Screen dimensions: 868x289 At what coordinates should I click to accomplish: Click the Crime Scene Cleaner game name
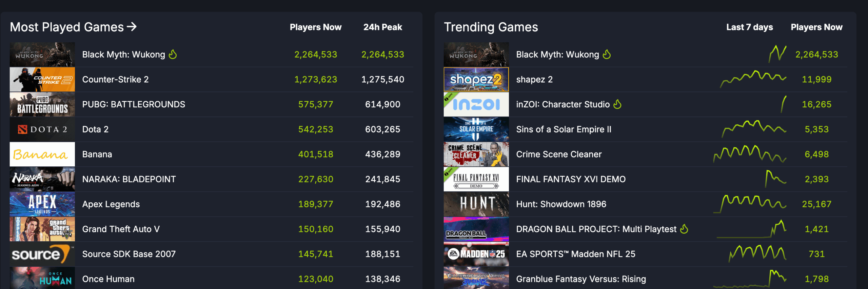[559, 154]
